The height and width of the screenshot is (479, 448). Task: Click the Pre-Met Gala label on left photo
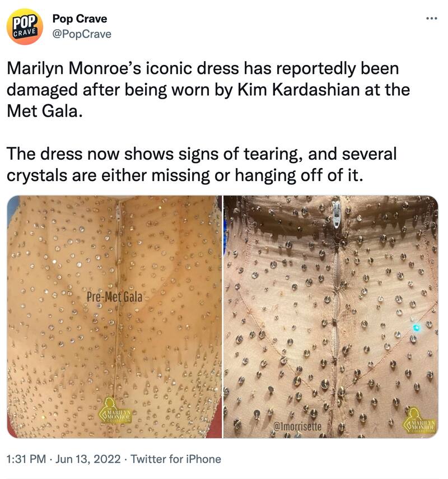click(115, 296)
